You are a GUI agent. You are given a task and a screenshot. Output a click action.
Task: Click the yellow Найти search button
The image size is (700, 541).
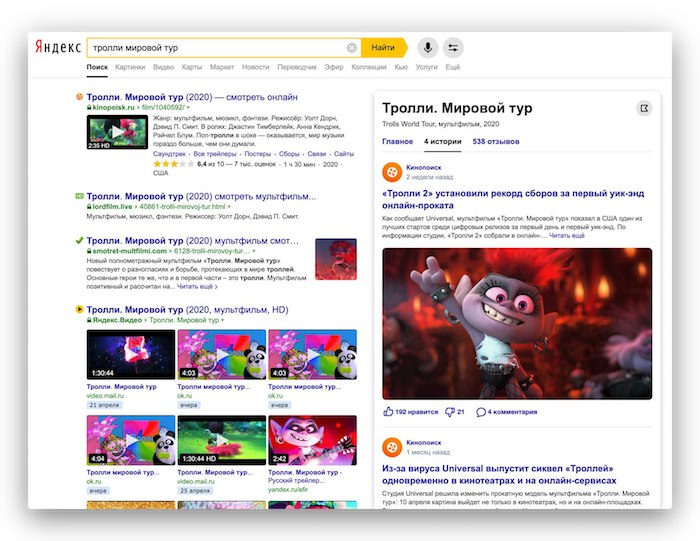pyautogui.click(x=383, y=48)
